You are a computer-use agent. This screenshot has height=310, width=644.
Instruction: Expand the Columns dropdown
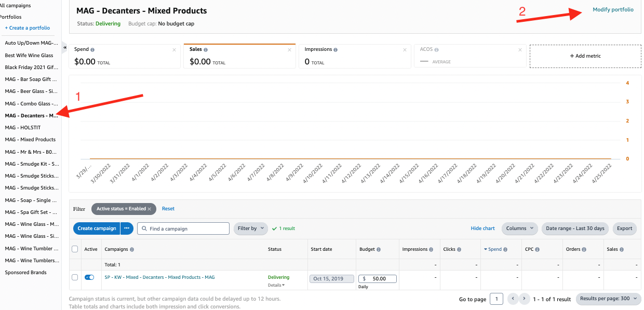click(519, 228)
